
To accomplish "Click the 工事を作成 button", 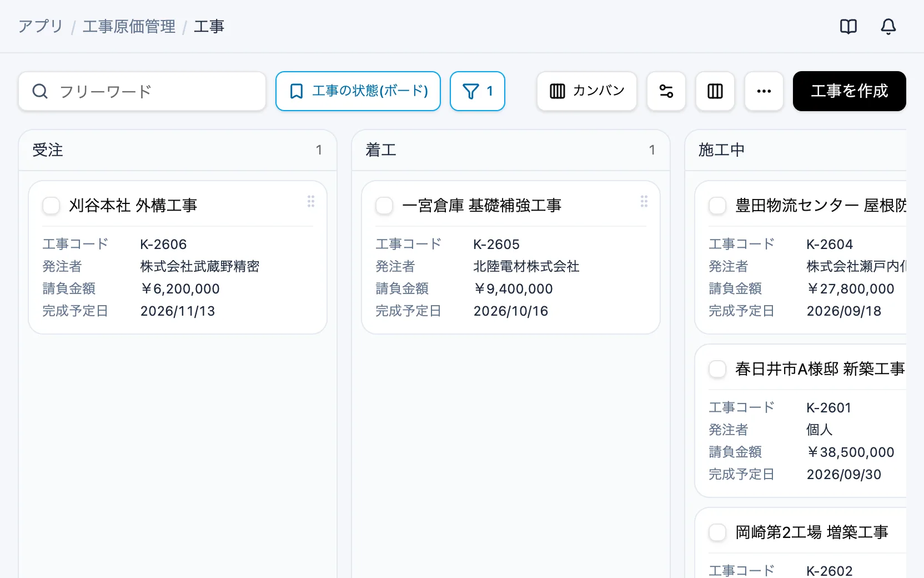I will tap(850, 91).
